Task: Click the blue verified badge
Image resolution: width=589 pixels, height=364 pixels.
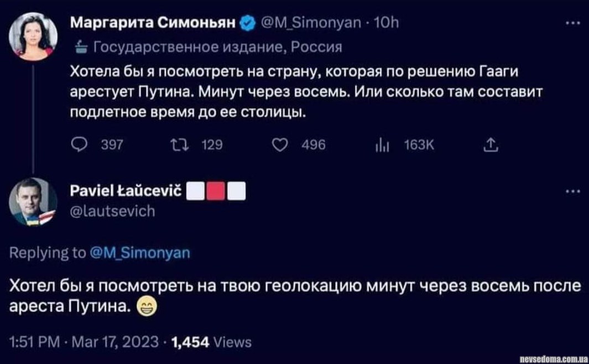Action: coord(247,23)
